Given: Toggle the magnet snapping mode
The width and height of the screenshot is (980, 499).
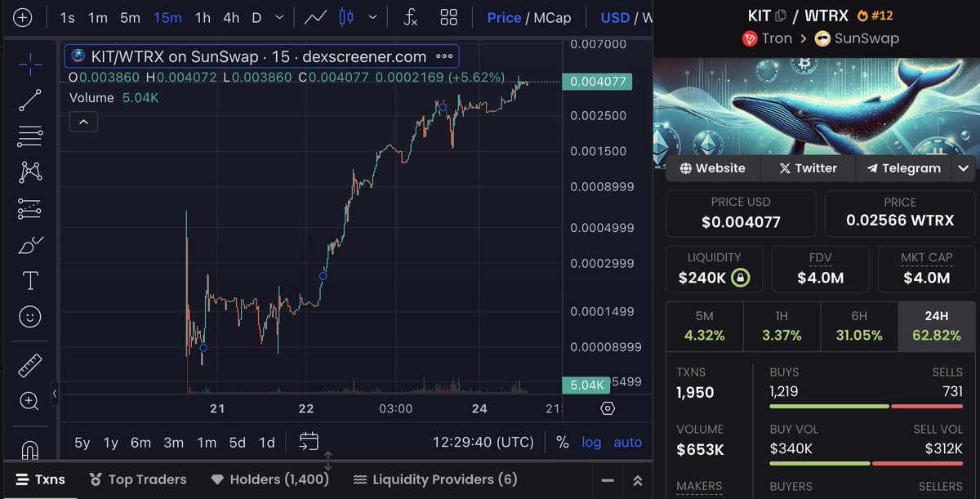Looking at the screenshot, I should click(30, 449).
